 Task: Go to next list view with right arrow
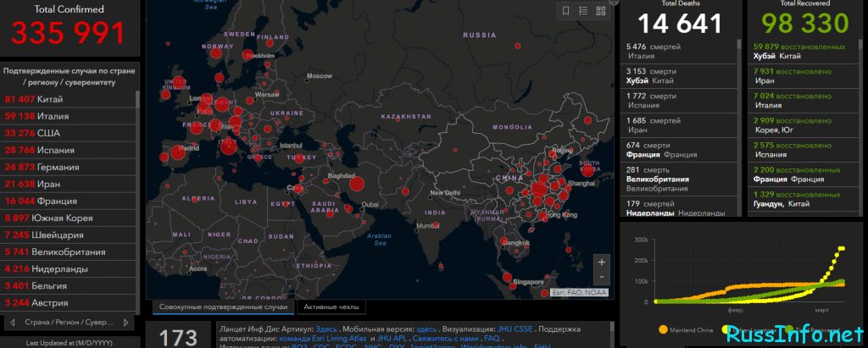click(x=125, y=322)
